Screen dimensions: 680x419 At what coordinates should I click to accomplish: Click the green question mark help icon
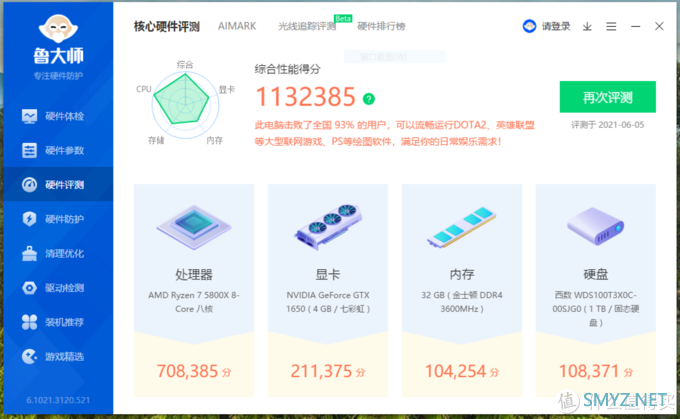point(369,99)
